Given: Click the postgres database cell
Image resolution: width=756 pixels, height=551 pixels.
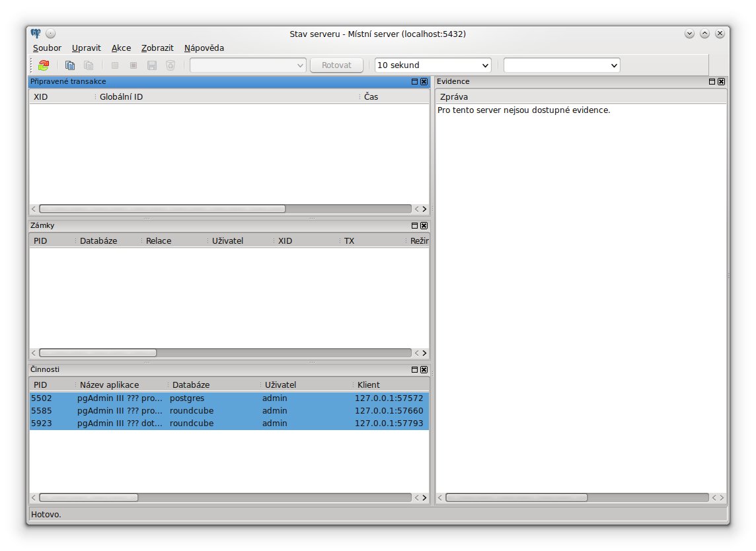Looking at the screenshot, I should 187,398.
